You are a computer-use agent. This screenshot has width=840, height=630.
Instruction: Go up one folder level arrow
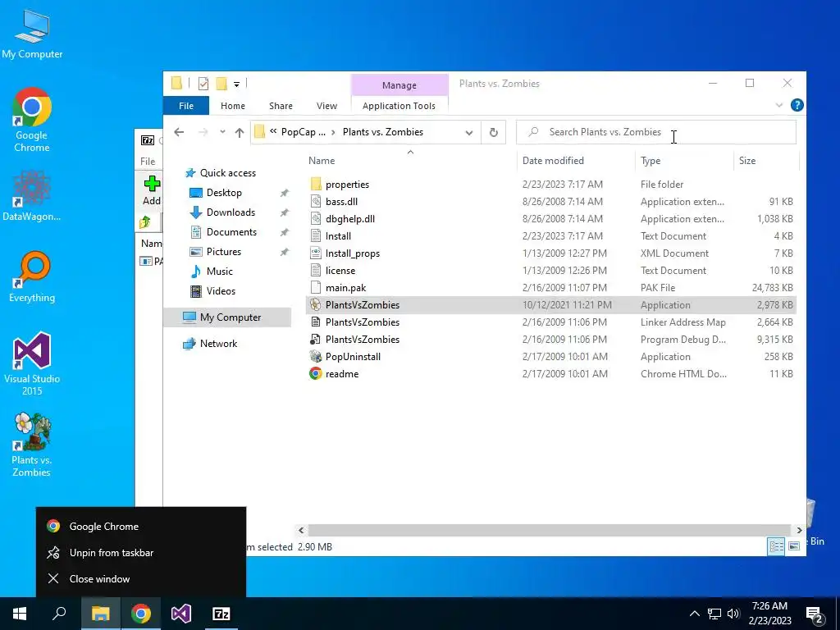click(240, 132)
